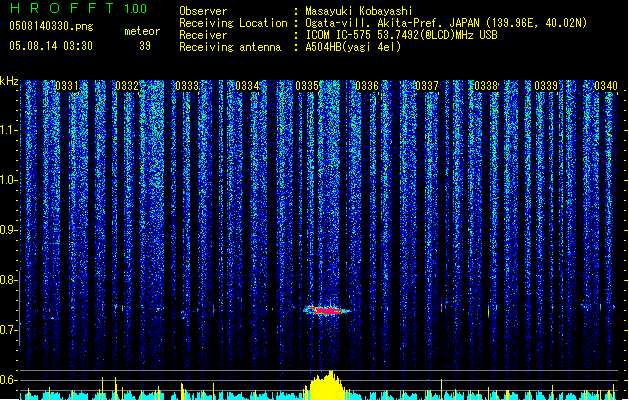Click the 'Observer' field label
The height and width of the screenshot is (400, 629).
[203, 11]
